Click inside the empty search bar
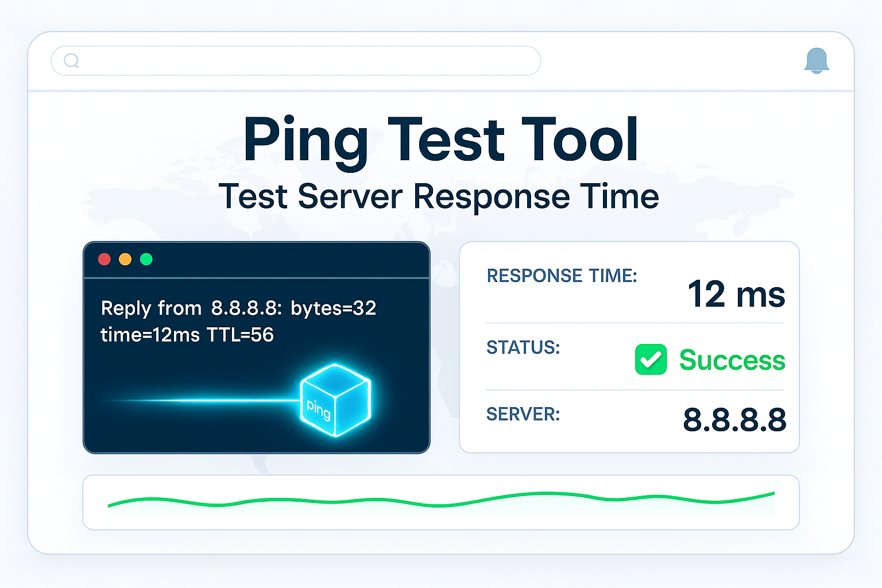Image resolution: width=882 pixels, height=588 pixels. pyautogui.click(x=304, y=61)
